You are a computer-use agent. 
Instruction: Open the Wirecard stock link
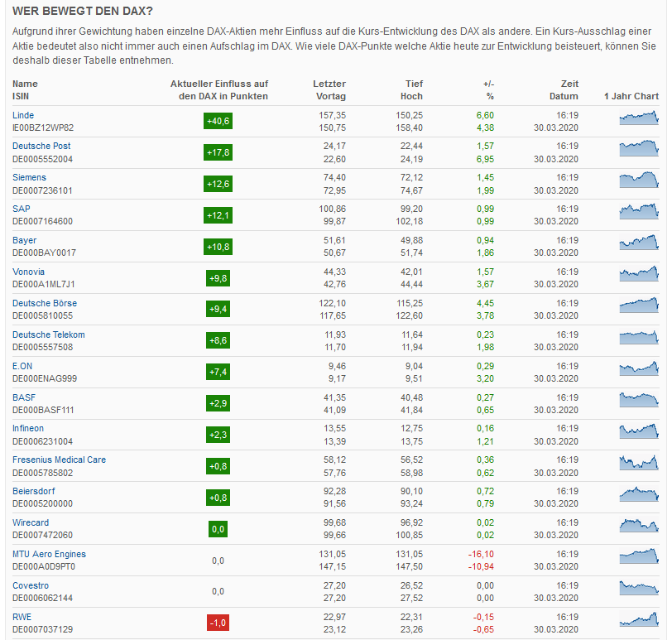[x=31, y=522]
